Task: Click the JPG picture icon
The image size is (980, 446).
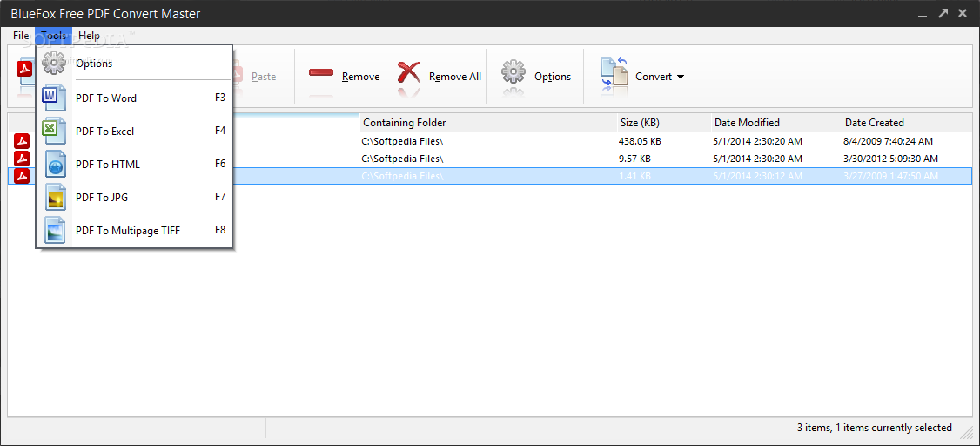Action: click(54, 198)
